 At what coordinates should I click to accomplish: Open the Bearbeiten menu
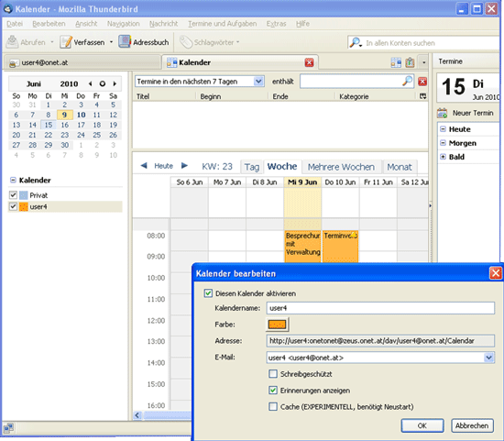pyautogui.click(x=49, y=24)
